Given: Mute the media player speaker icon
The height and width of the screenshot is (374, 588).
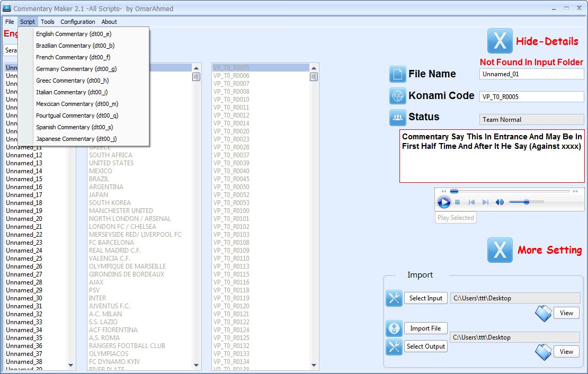Looking at the screenshot, I should (x=500, y=202).
